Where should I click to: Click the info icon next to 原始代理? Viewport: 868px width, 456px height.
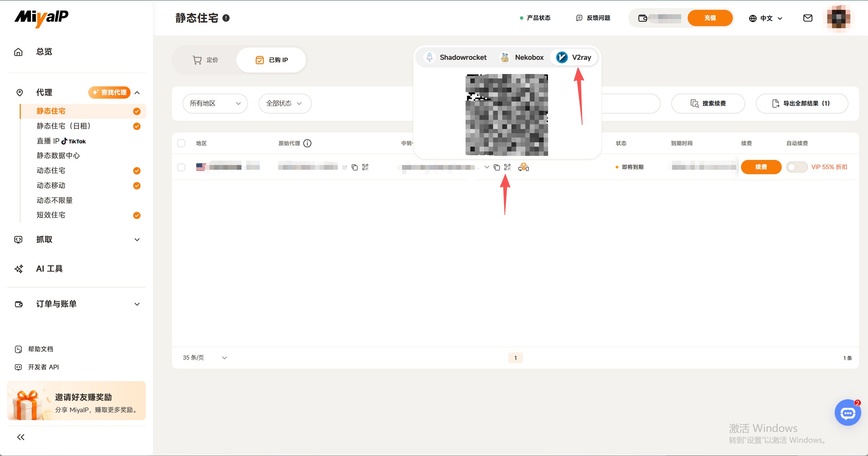point(307,143)
